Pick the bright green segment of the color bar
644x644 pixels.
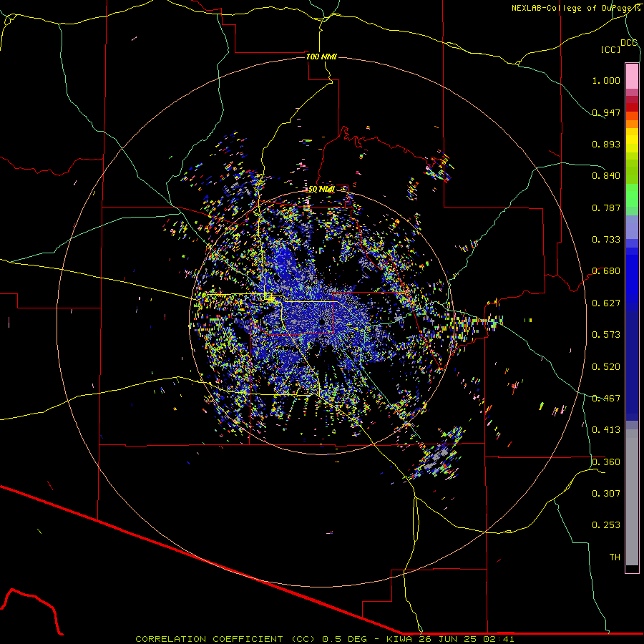click(x=632, y=196)
